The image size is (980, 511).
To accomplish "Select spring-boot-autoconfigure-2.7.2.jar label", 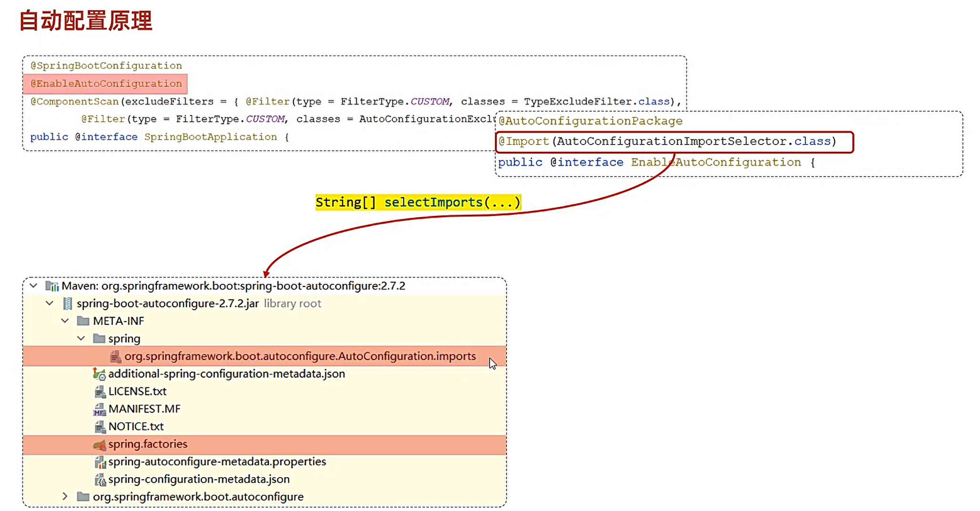I will (x=168, y=303).
